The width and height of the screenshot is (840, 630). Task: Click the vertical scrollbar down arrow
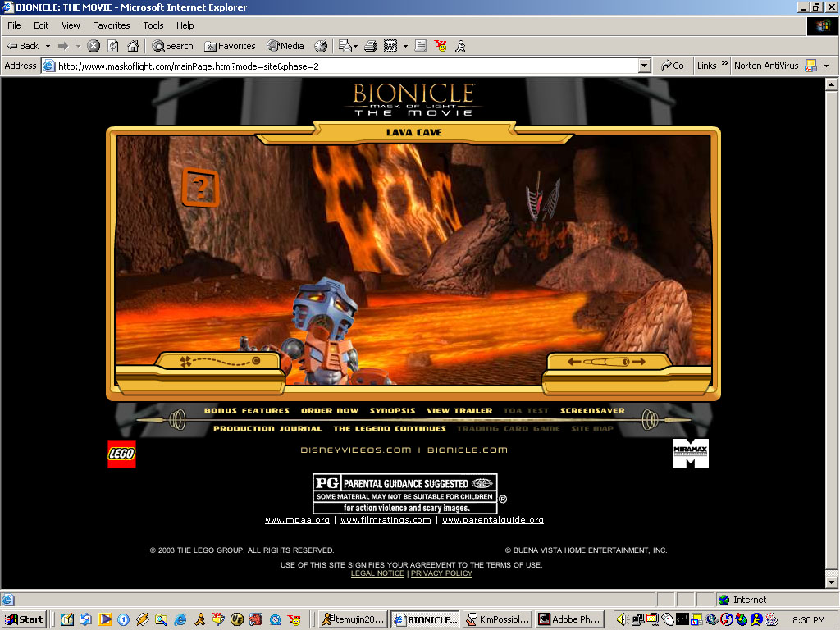[x=831, y=582]
